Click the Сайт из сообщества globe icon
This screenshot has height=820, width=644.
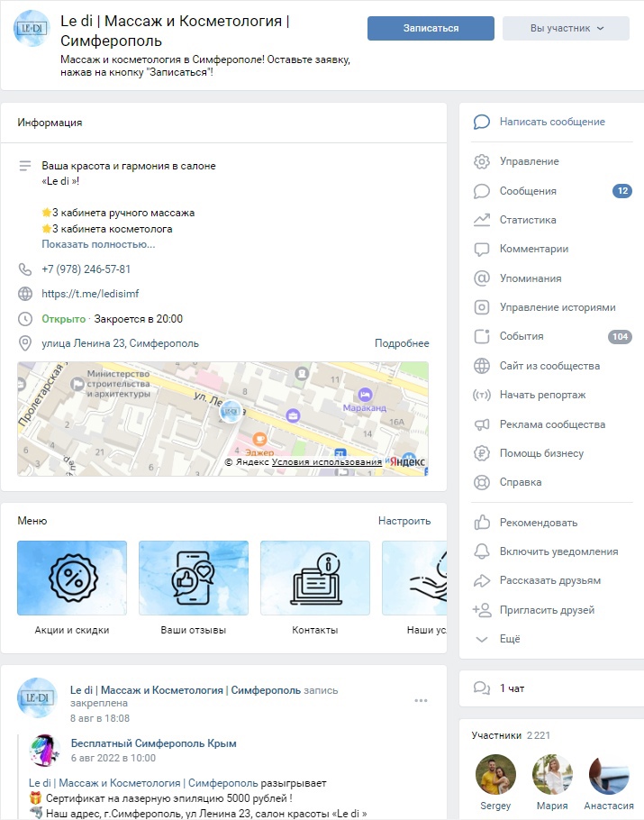(482, 366)
